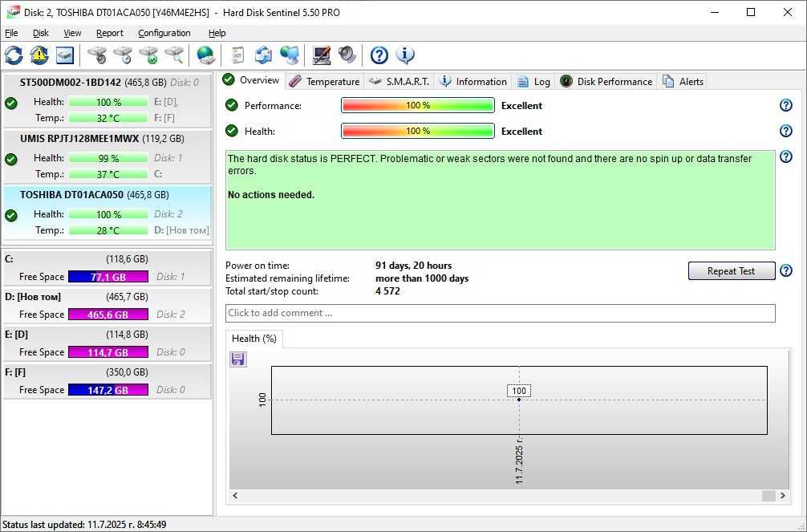Click the C: free space 77,1 GB bar
This screenshot has height=532, width=807.
click(108, 277)
